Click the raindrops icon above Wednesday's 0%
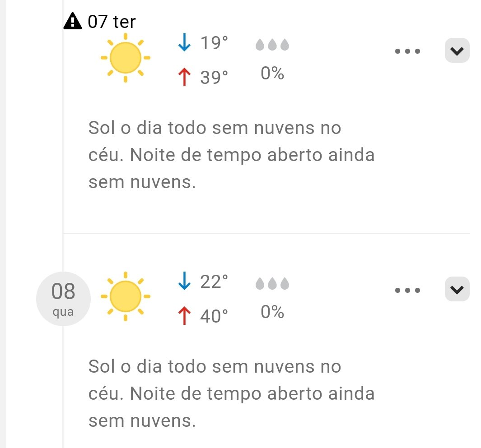This screenshot has width=481, height=448. 272,283
